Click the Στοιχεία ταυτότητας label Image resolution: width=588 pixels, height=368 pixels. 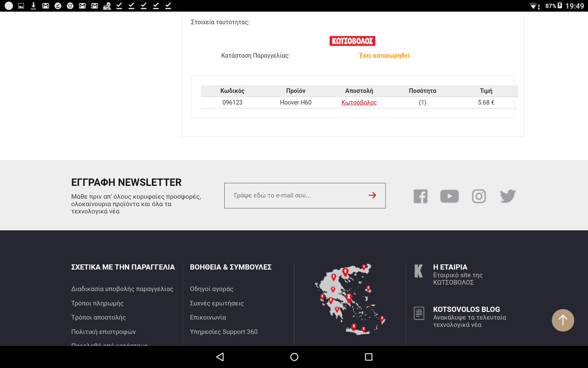tap(220, 22)
